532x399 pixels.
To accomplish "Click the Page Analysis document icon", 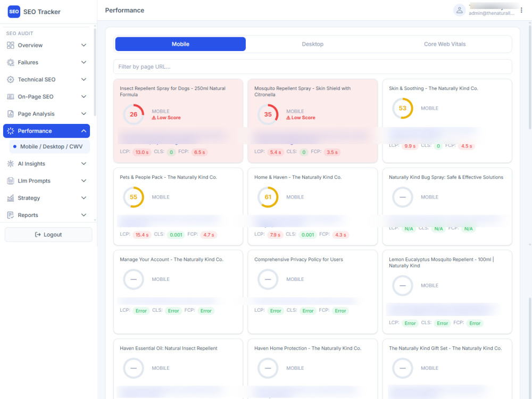I will click(x=11, y=114).
